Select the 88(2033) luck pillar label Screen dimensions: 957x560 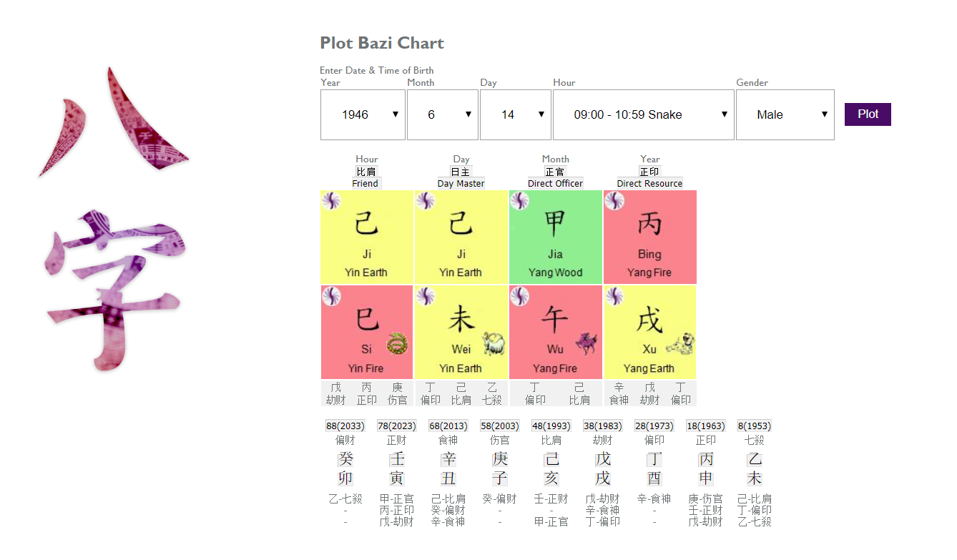[x=345, y=426]
